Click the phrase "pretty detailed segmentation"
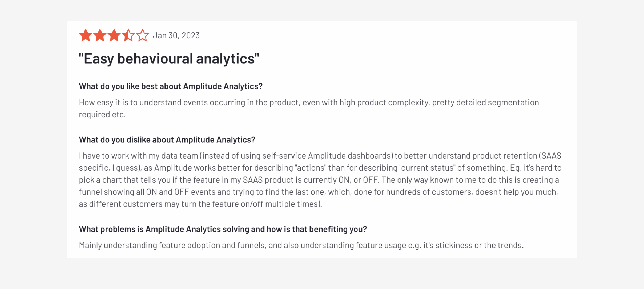This screenshot has width=644, height=289. tap(485, 102)
